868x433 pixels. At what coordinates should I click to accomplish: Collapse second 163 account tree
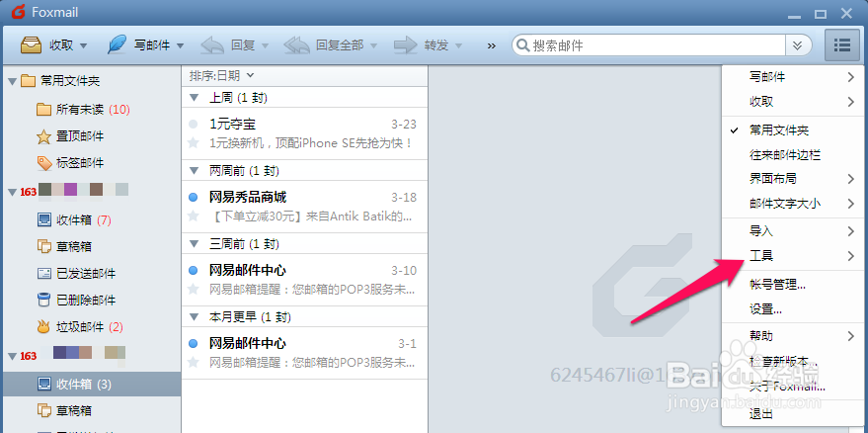tap(12, 356)
